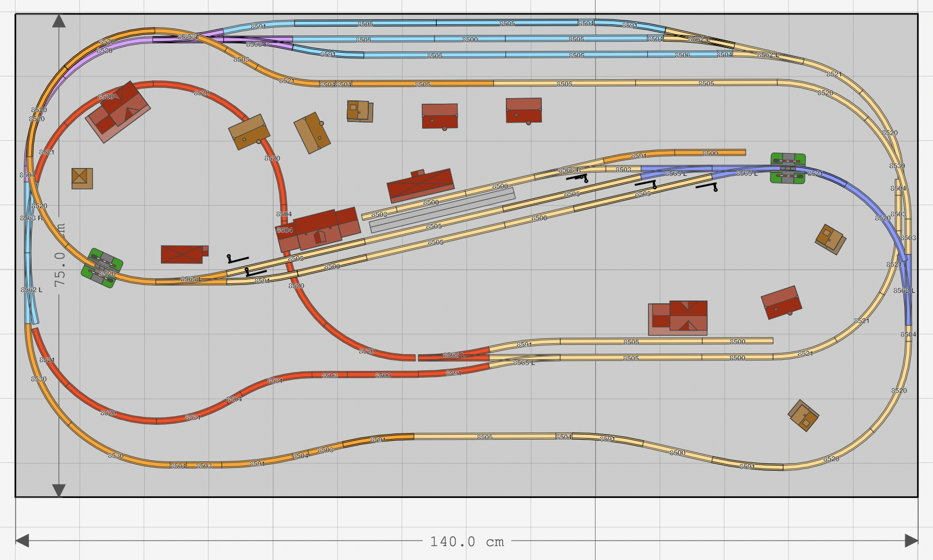Select the blue 8506 track piece
Screen dimensions: 933x560
tap(682, 55)
